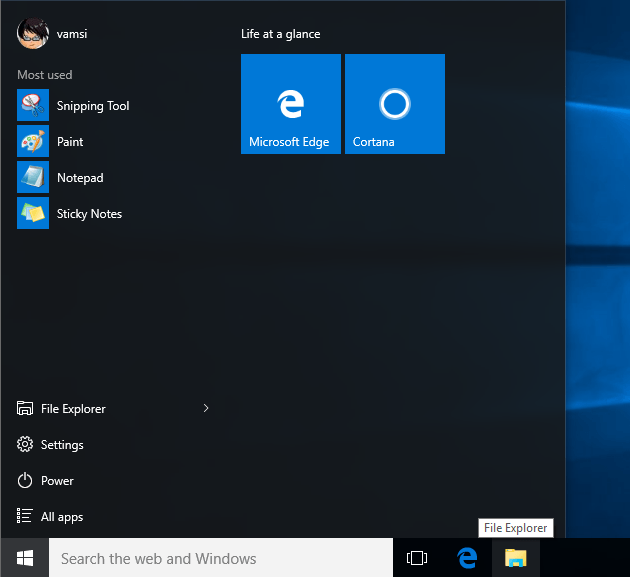The image size is (630, 577).
Task: Open the Microsoft Edge tile
Action: coord(291,104)
